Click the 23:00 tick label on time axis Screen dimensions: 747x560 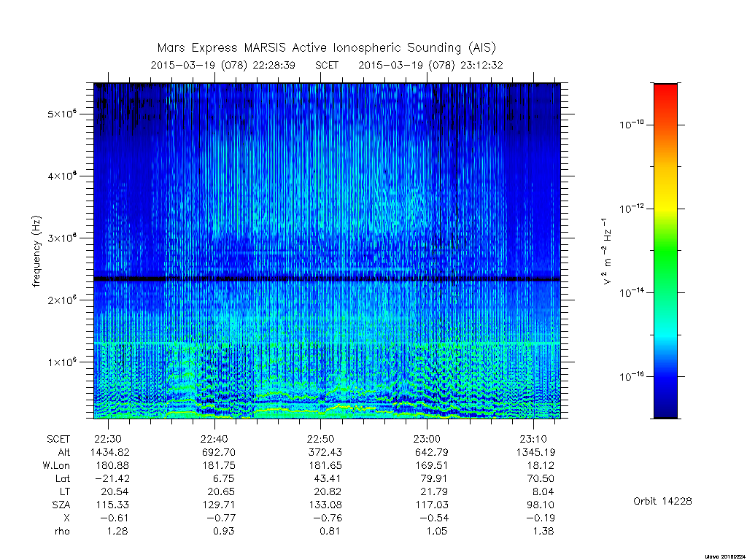coord(426,438)
